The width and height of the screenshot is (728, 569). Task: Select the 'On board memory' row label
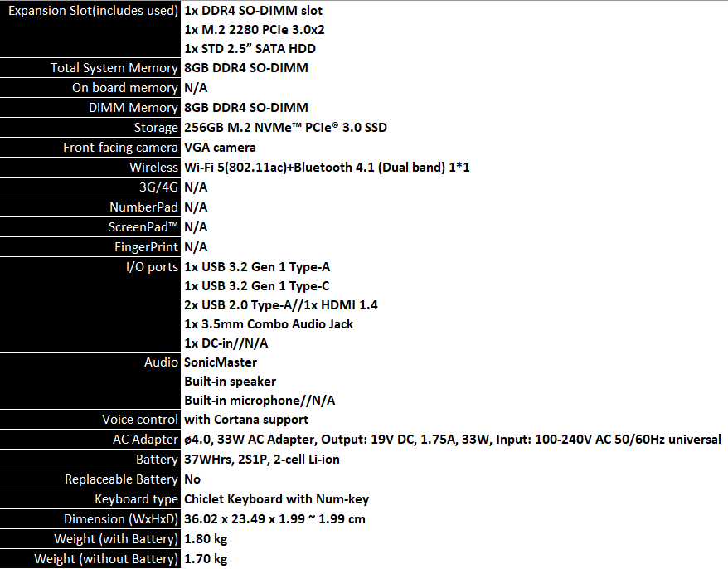click(124, 88)
